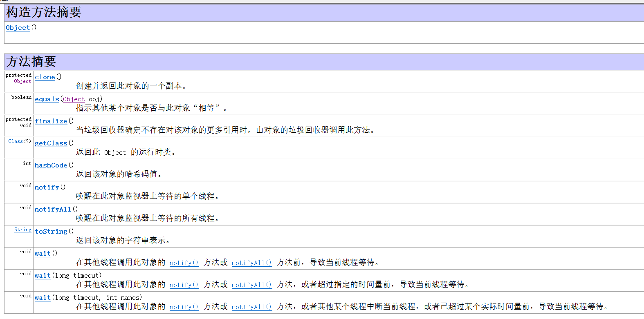Open the notify() method link
644x319 pixels.
47,187
